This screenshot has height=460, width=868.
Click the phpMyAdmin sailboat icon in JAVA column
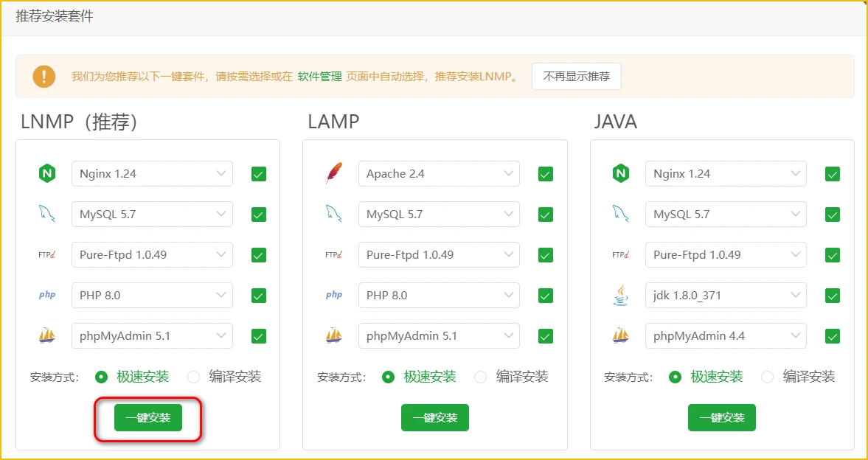point(621,335)
